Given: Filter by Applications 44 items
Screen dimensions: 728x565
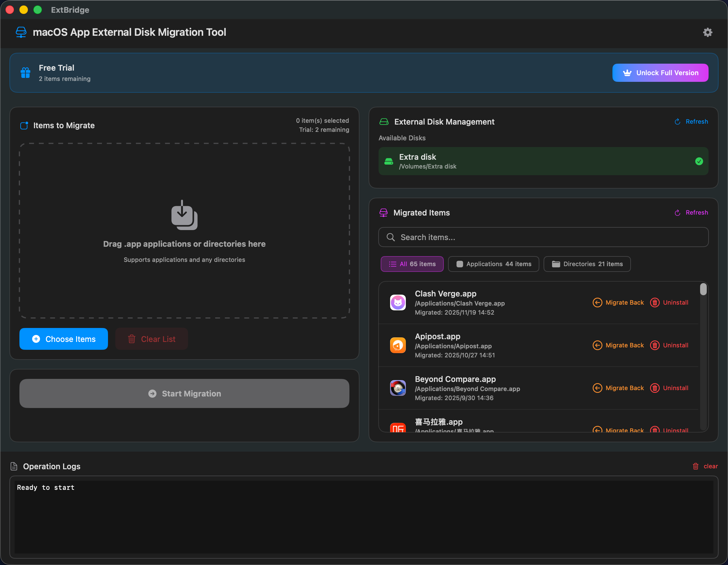Looking at the screenshot, I should (x=493, y=264).
